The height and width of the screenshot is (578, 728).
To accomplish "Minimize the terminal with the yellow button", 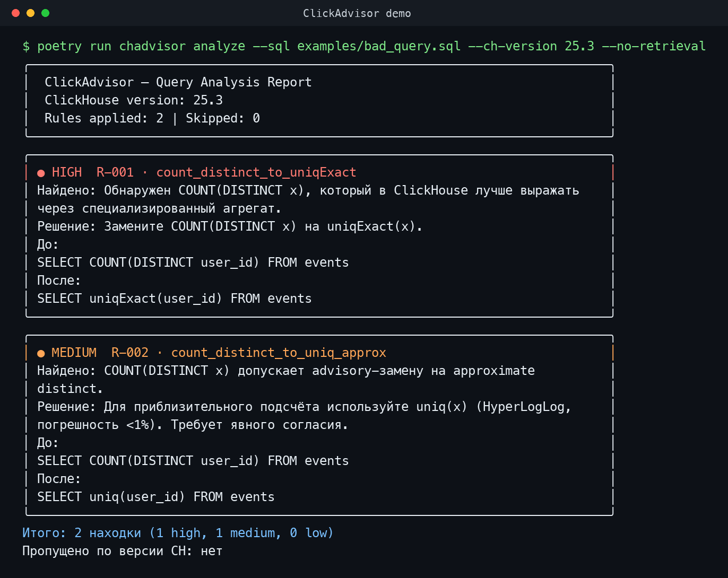I will pos(31,13).
